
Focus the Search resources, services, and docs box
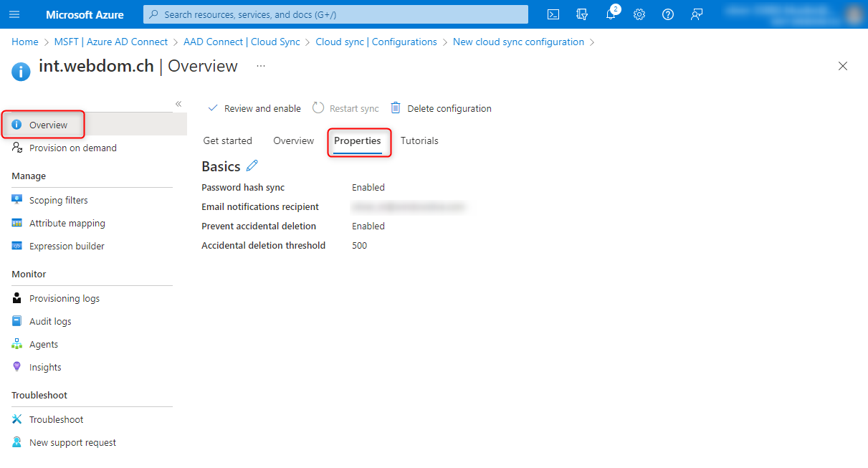pos(335,14)
